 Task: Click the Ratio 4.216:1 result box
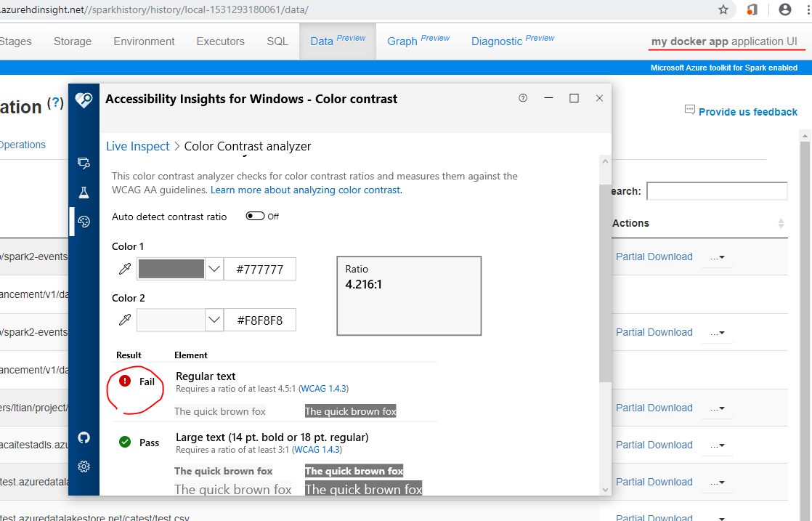pyautogui.click(x=409, y=296)
